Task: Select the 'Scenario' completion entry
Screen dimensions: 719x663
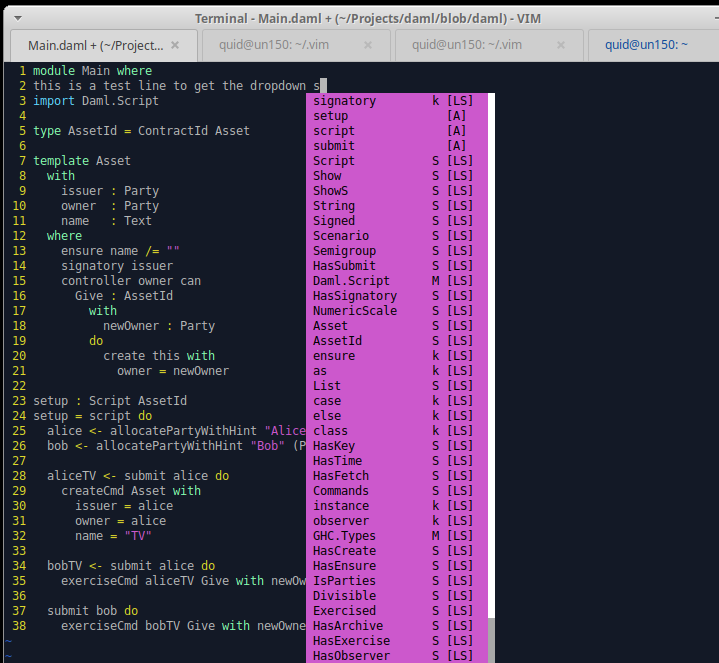Action: (341, 236)
